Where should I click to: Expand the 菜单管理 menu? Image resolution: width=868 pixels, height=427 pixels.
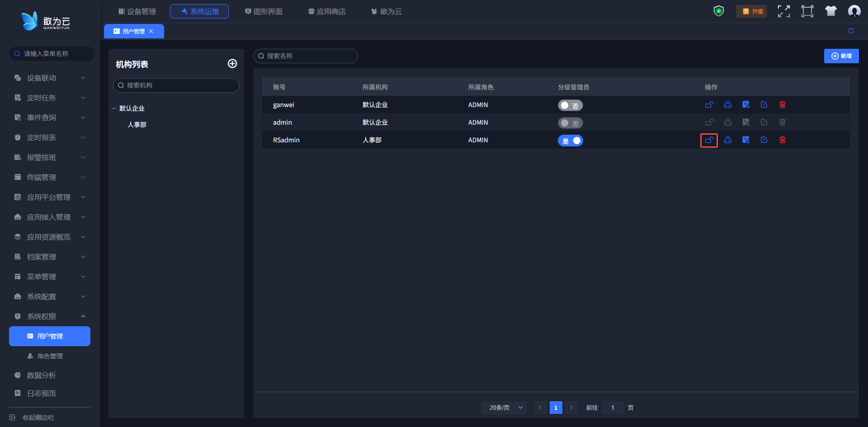click(50, 277)
